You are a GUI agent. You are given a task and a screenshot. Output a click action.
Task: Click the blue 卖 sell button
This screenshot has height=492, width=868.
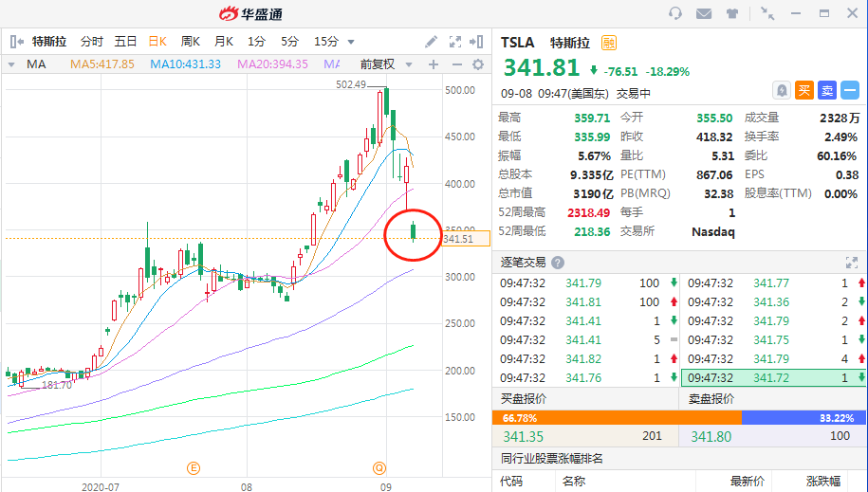(x=827, y=90)
